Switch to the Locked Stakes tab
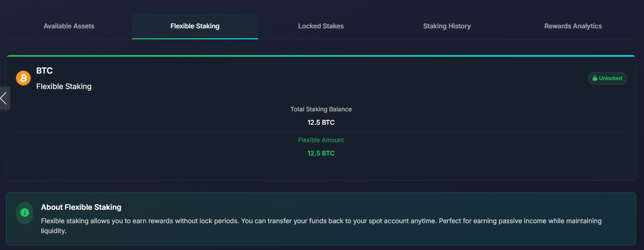 point(321,26)
